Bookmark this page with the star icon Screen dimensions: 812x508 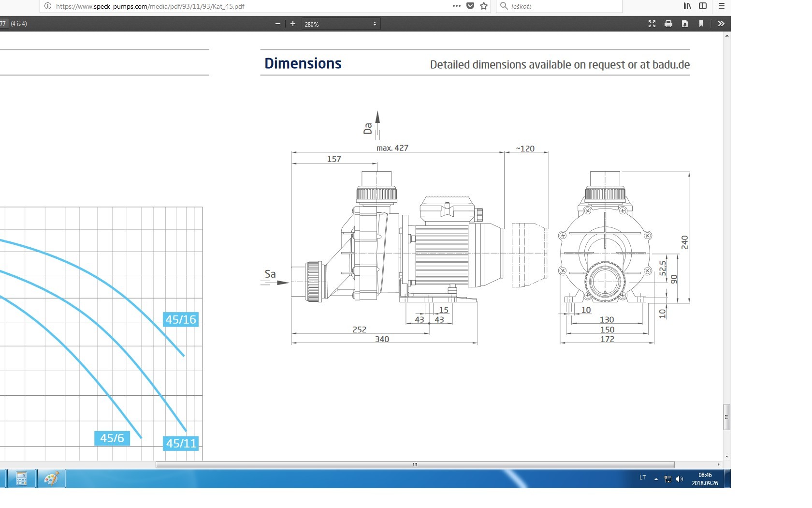point(484,6)
